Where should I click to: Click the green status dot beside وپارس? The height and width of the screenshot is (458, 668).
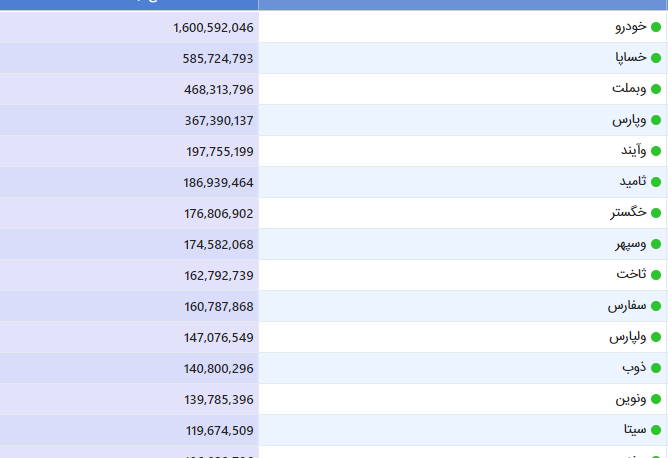[x=656, y=120]
